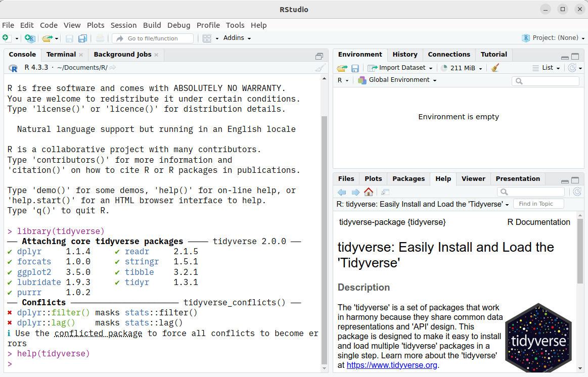Open the Session menu
This screenshot has width=588, height=377.
click(123, 25)
